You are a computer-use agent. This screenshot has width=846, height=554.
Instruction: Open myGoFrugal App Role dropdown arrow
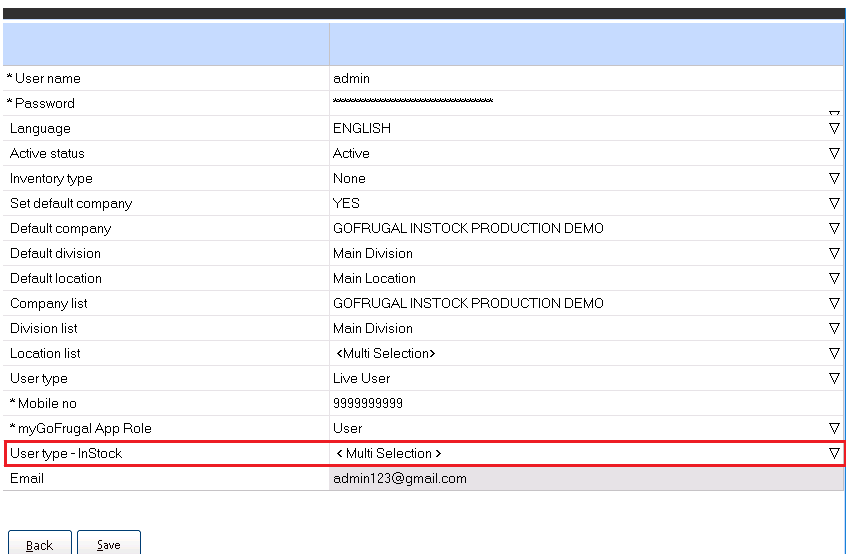(834, 428)
